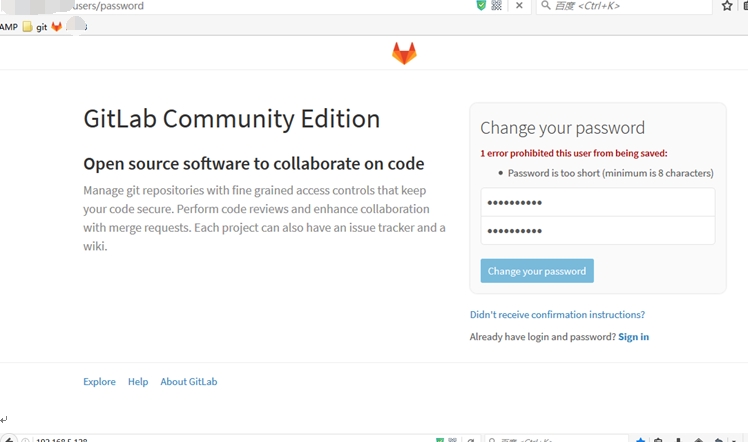
Task: Click the new password field
Action: pyautogui.click(x=598, y=202)
